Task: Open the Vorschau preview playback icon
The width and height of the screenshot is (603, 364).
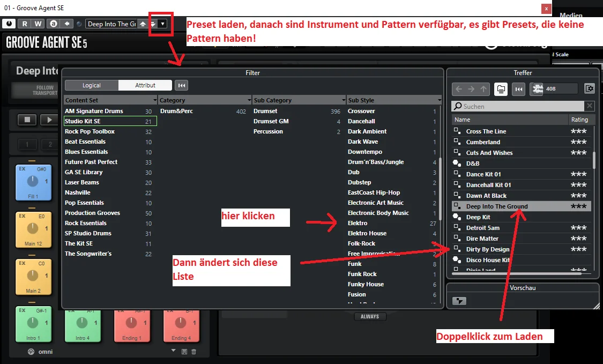Action: 459,301
